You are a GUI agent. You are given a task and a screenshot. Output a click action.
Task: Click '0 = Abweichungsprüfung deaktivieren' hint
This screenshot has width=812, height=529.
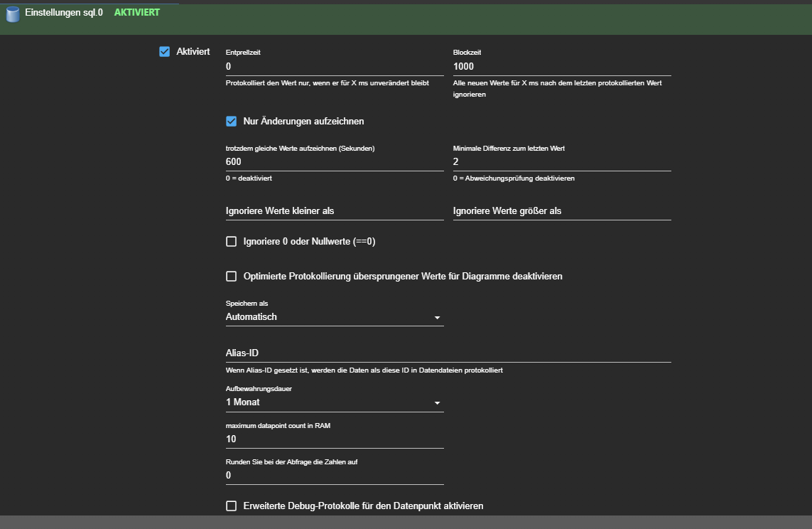(x=514, y=178)
